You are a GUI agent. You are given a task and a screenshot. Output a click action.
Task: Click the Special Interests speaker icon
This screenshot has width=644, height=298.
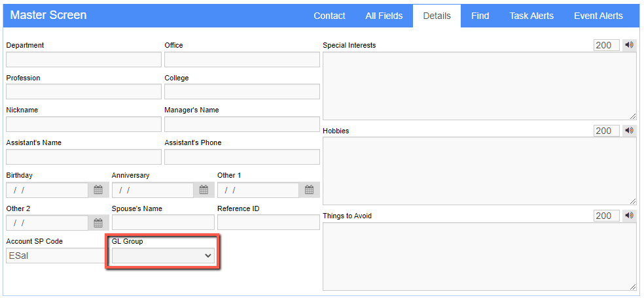[x=629, y=45]
